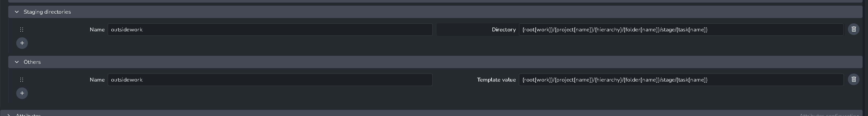Edit the Staging directories Name field
The height and width of the screenshot is (116, 868).
tap(270, 30)
